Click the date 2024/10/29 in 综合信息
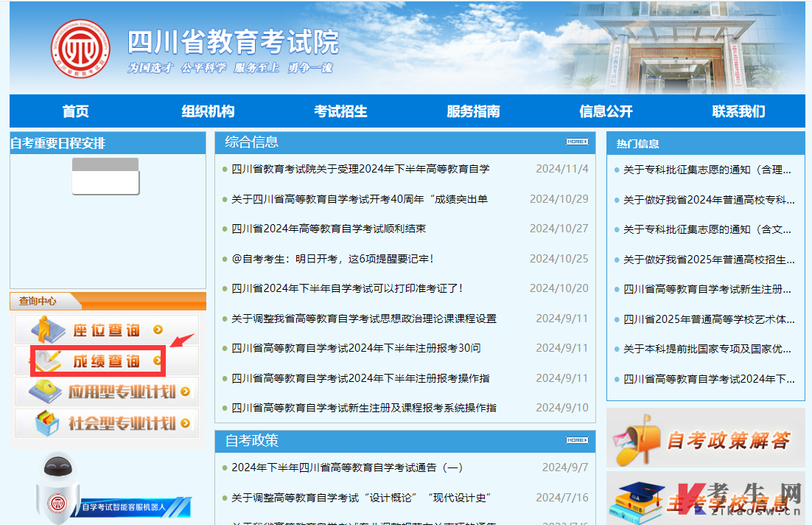 559,199
